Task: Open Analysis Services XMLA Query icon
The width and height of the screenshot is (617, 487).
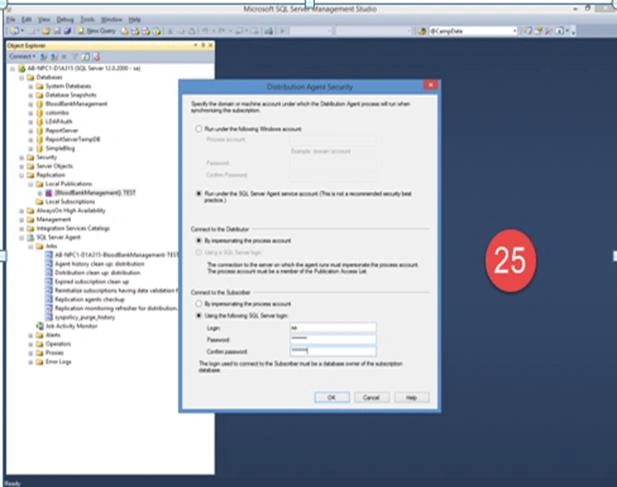Action: click(x=157, y=31)
